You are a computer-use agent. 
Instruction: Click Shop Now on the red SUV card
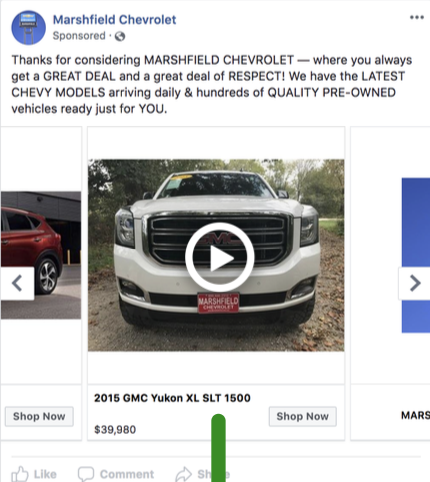pyautogui.click(x=39, y=416)
